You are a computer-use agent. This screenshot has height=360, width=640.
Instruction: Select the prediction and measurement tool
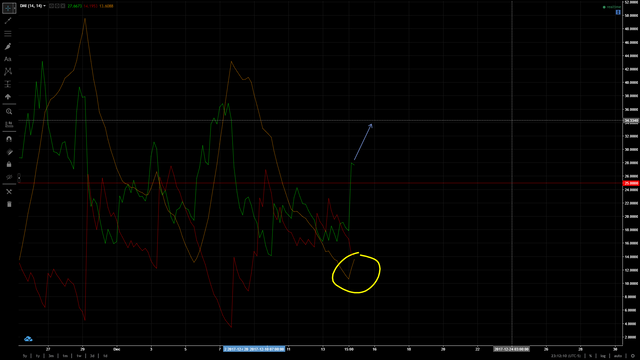pos(8,84)
